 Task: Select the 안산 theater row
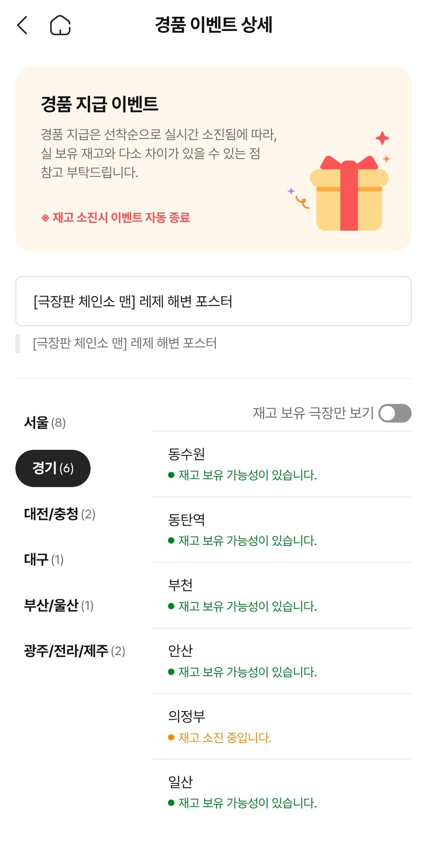[x=282, y=660]
